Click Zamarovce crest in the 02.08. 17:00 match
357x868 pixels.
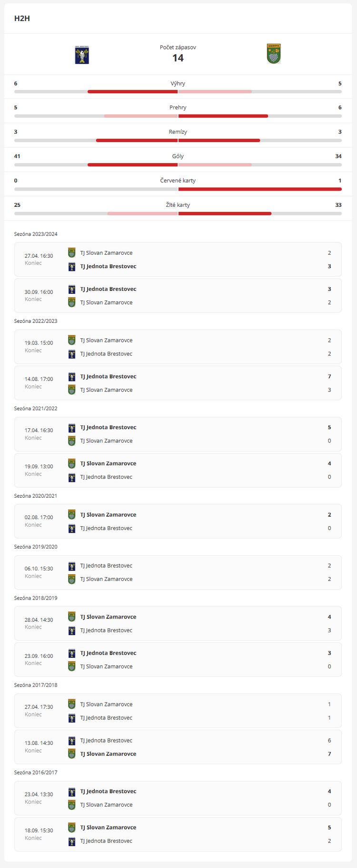72,515
